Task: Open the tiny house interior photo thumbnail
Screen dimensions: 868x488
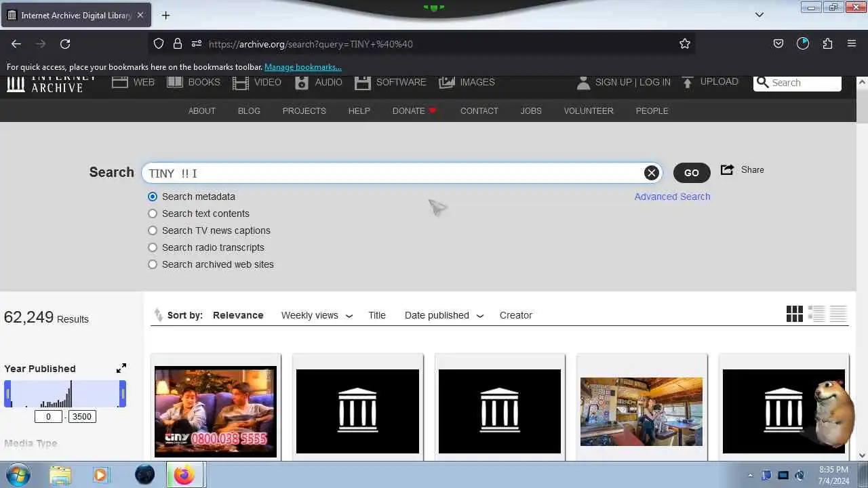Action: 642,411
